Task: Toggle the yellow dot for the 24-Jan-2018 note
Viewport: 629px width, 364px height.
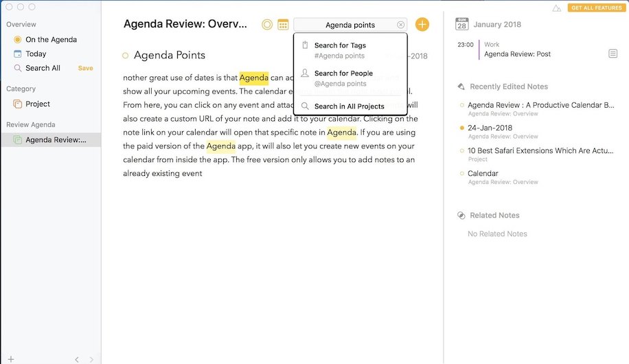Action: pyautogui.click(x=461, y=128)
